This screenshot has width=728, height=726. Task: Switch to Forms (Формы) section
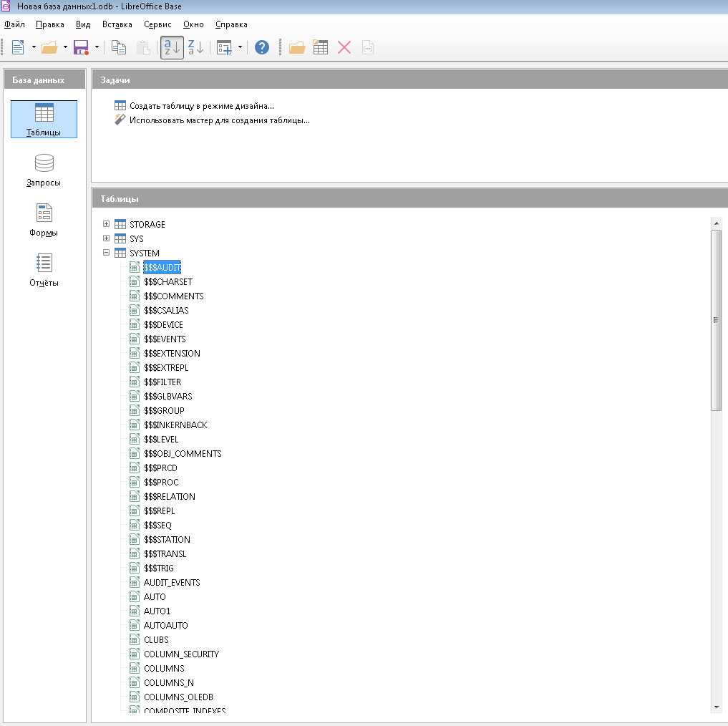click(x=44, y=221)
